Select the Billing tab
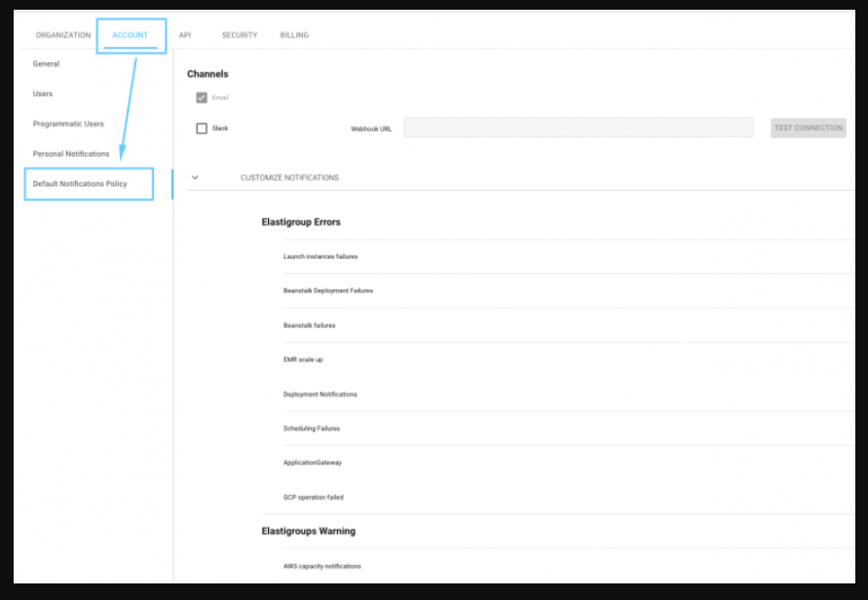The image size is (868, 600). pos(294,35)
